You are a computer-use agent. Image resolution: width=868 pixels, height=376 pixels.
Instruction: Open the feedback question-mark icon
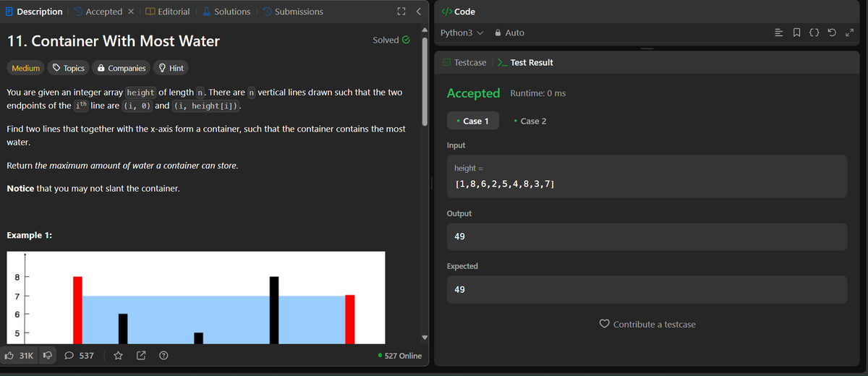[164, 356]
